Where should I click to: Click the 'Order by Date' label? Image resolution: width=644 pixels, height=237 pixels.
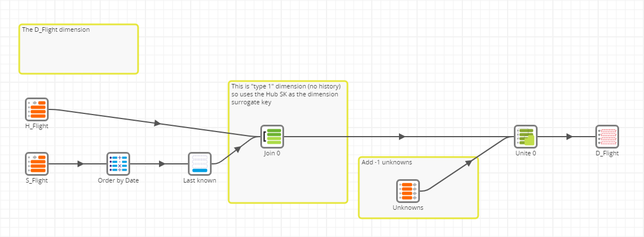coord(118,180)
